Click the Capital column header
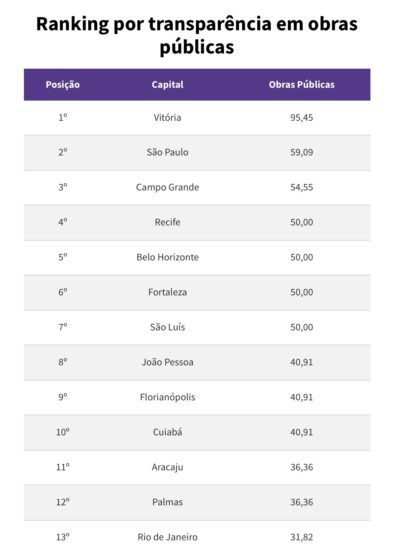The height and width of the screenshot is (545, 394). coord(167,84)
